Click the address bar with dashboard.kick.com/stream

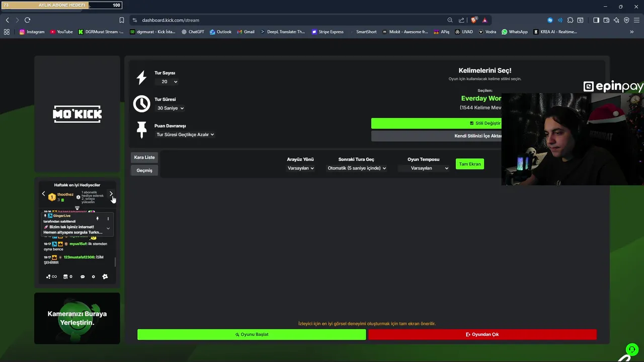(289, 20)
